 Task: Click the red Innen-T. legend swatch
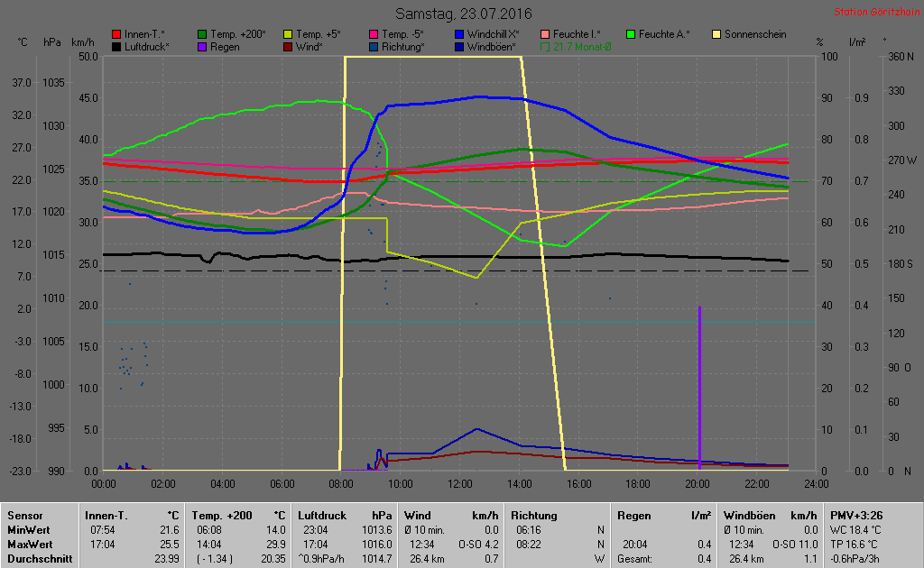116,34
